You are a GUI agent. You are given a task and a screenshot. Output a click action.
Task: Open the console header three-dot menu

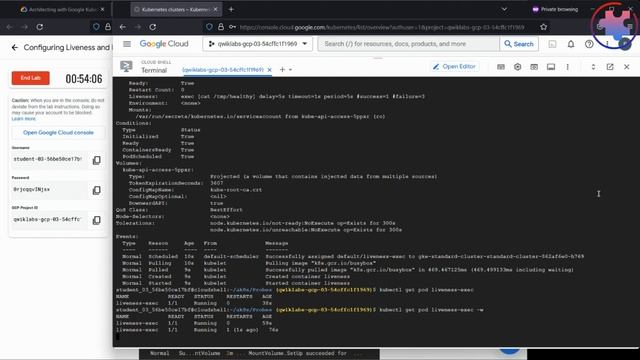coord(607,44)
